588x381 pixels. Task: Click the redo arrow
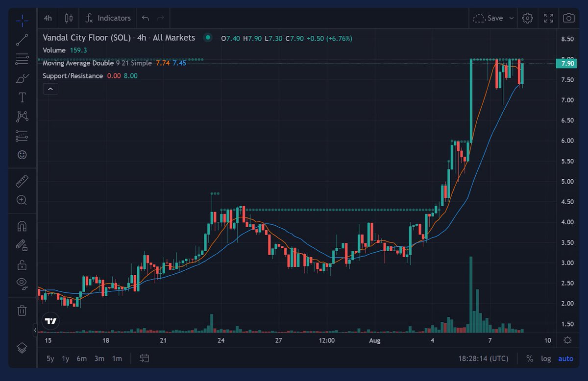[160, 18]
